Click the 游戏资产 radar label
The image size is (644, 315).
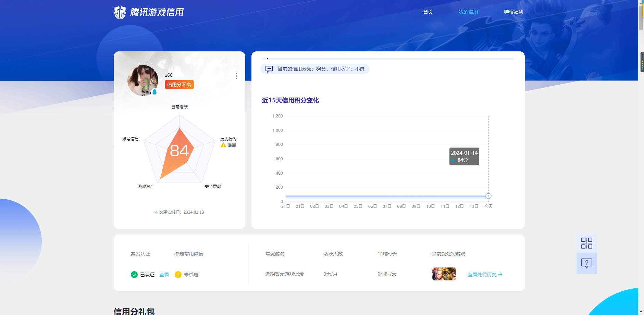146,186
